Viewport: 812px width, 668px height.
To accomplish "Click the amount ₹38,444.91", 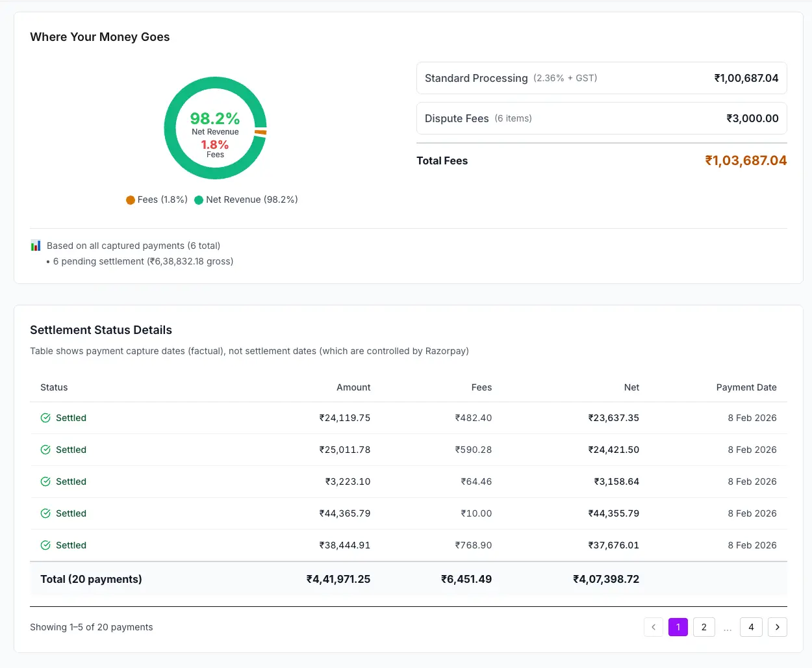I will (345, 545).
